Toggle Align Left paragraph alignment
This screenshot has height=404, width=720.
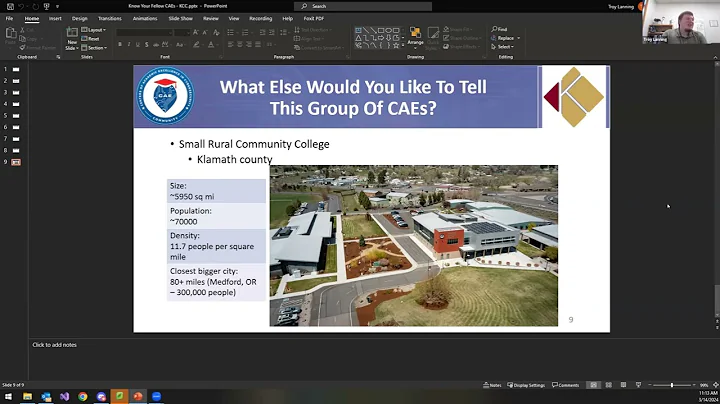pos(231,45)
